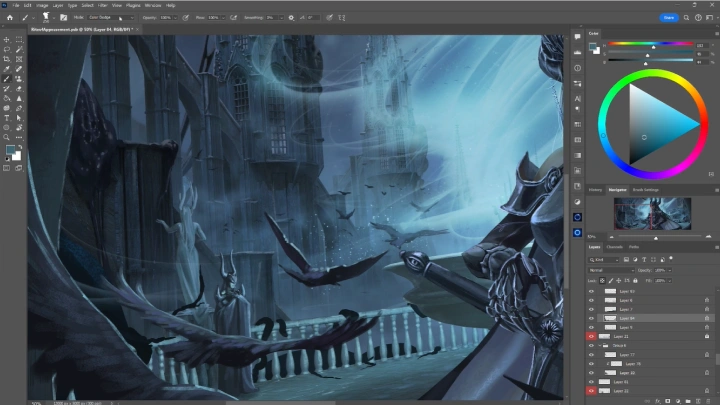This screenshot has height=405, width=720.
Task: Open the Normal blend mode dropdown
Action: pos(612,270)
